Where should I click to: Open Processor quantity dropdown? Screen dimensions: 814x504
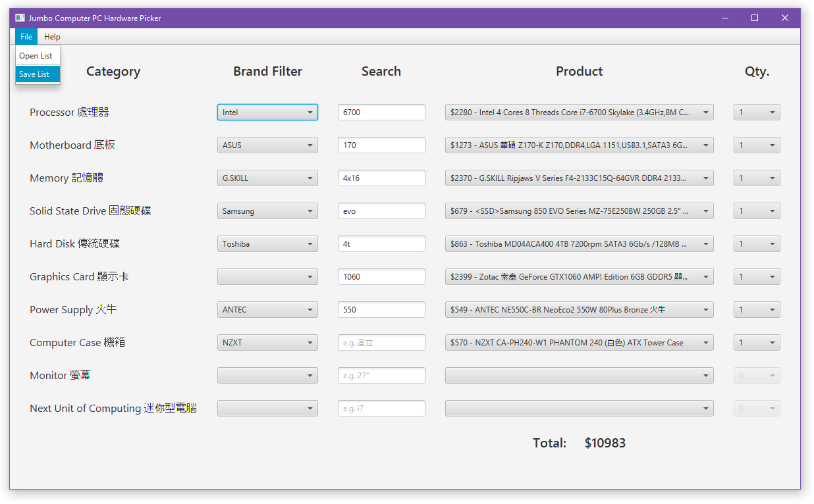(x=757, y=113)
